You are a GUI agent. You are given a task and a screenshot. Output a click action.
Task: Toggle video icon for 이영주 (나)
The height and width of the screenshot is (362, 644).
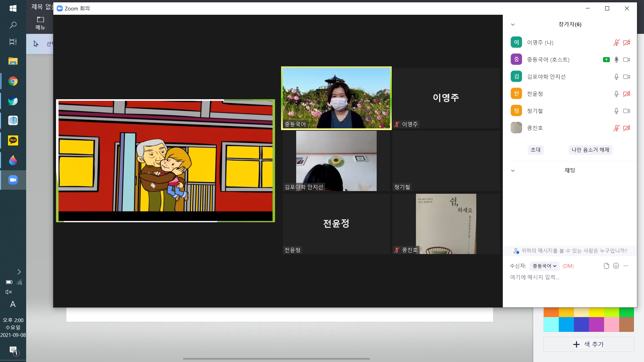coord(627,43)
